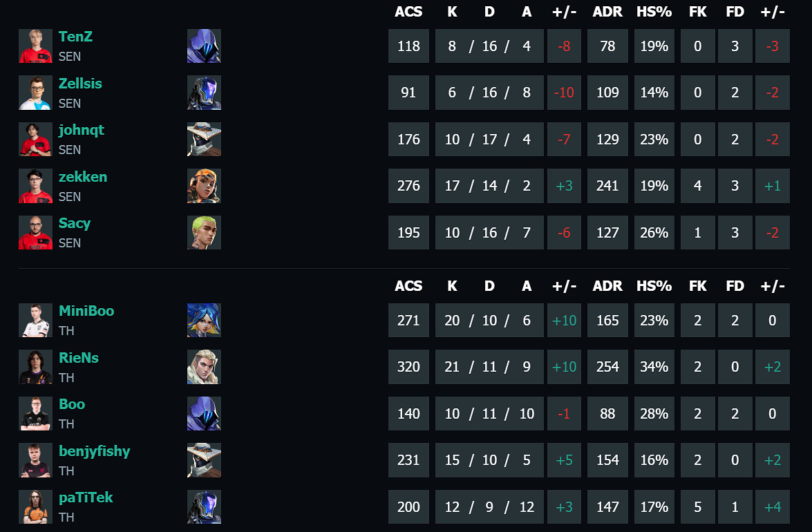Go to RieNs's player page
Screen dimensions: 812x532
tap(78, 358)
